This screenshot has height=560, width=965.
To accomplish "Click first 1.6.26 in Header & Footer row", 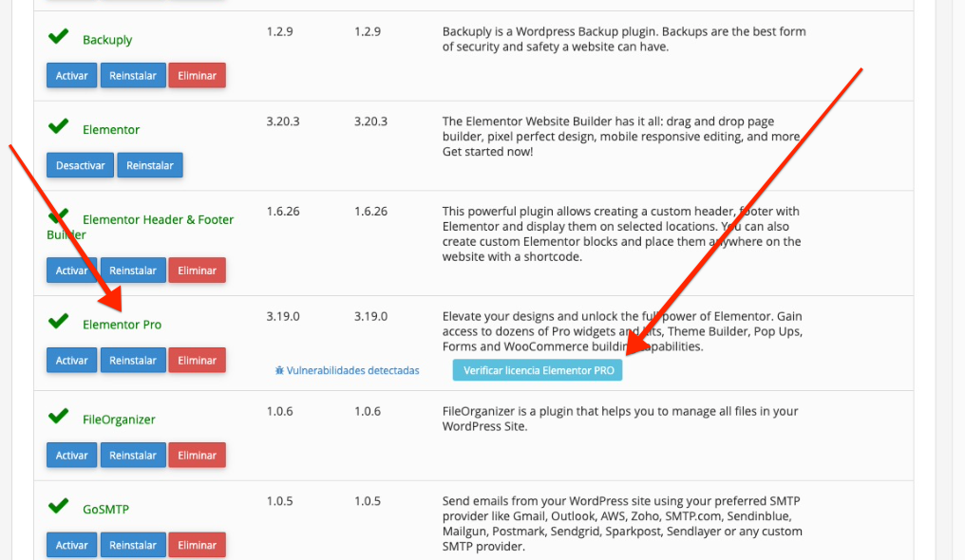I will [282, 211].
